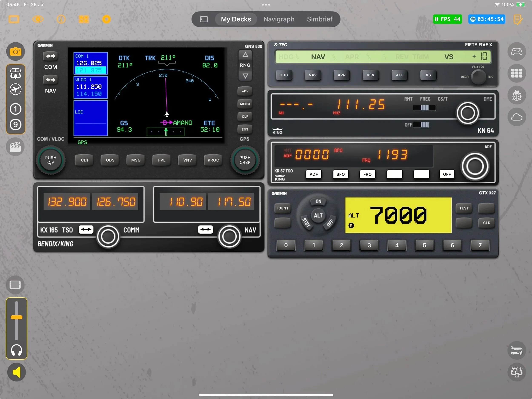Open the grid keypad icon
The height and width of the screenshot is (399, 532).
(517, 73)
